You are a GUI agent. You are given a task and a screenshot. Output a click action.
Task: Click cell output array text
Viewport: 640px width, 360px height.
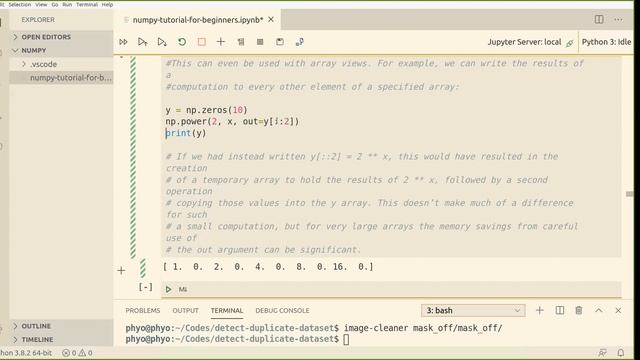pyautogui.click(x=268, y=267)
